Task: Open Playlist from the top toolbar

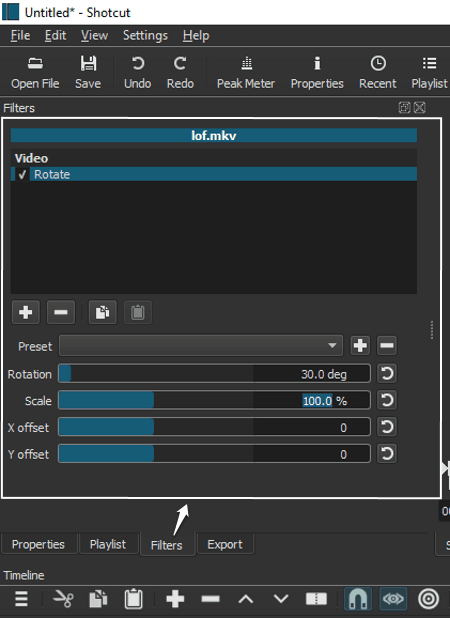Action: [x=429, y=73]
